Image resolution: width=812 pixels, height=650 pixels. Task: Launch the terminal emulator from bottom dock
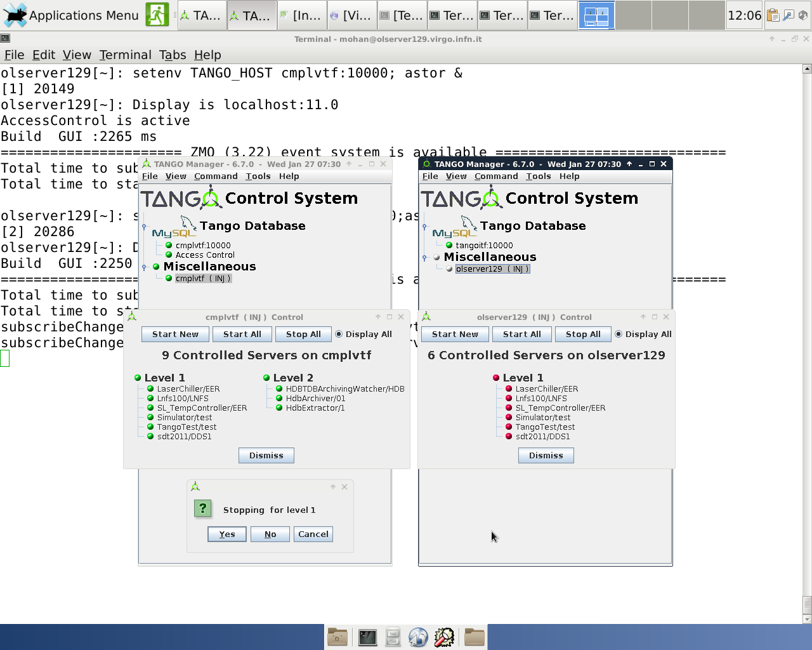(x=367, y=637)
